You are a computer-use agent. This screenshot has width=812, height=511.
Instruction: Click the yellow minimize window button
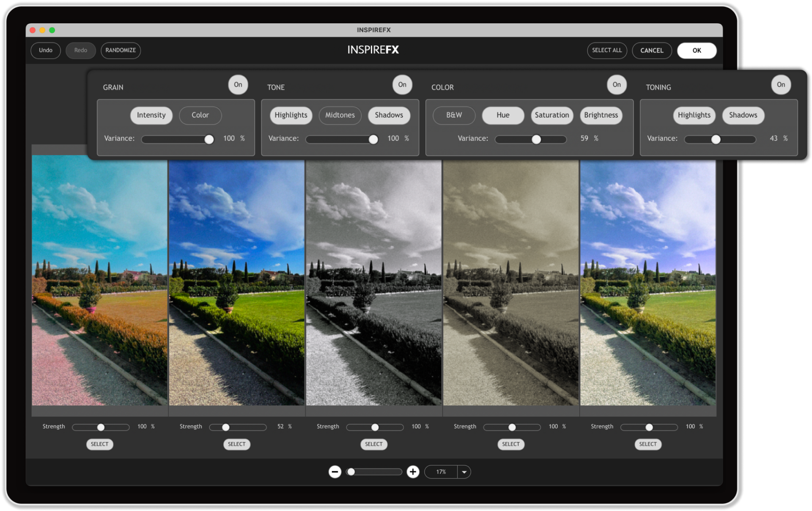42,30
